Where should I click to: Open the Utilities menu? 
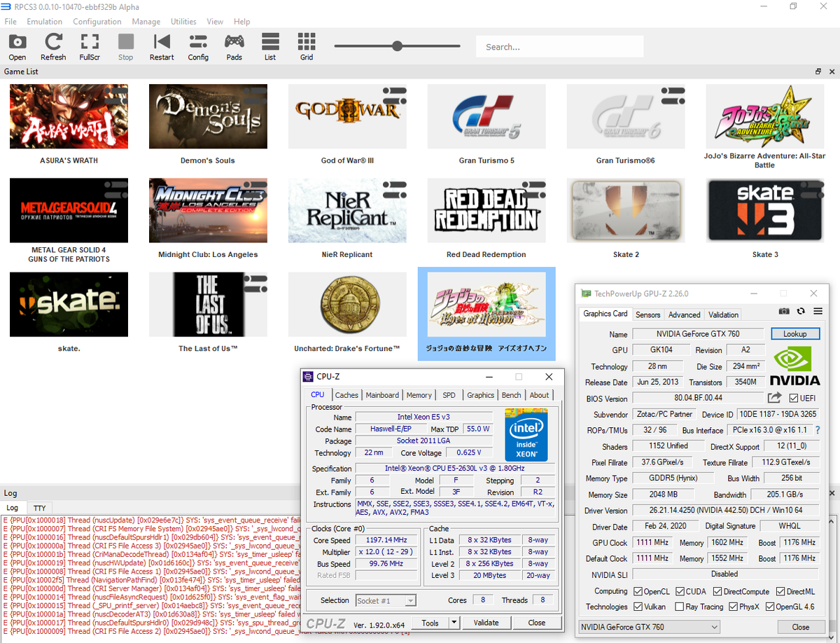[x=183, y=22]
